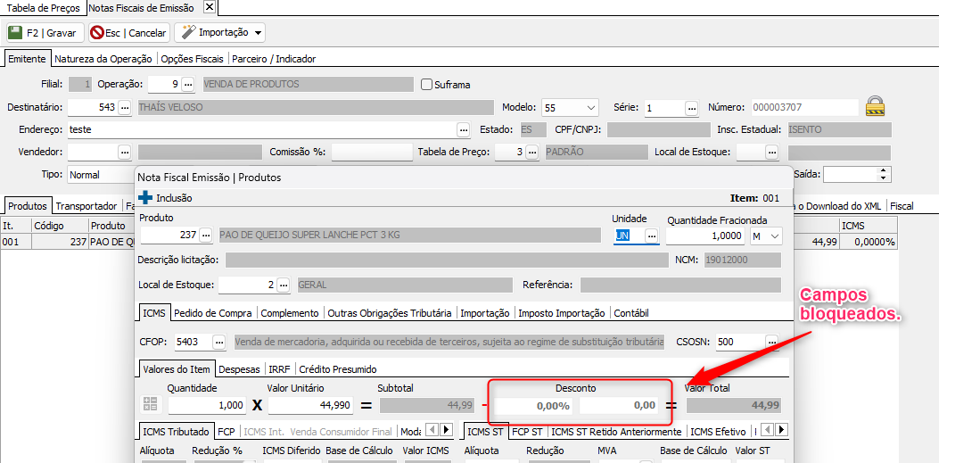Increase the Saída spinner value

[884, 170]
